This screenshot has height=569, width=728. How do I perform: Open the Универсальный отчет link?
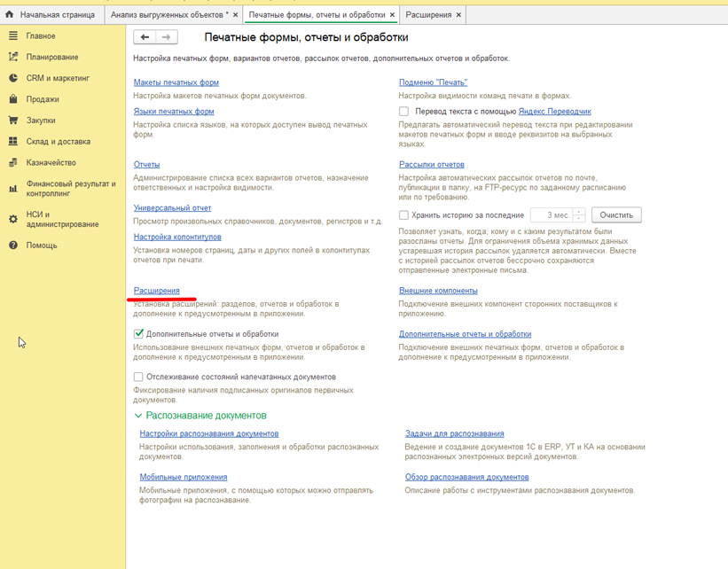point(172,208)
